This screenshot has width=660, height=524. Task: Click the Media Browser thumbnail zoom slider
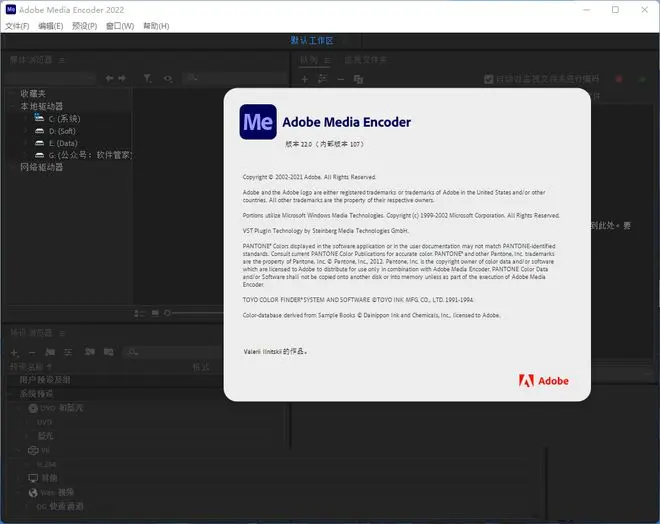point(200,313)
